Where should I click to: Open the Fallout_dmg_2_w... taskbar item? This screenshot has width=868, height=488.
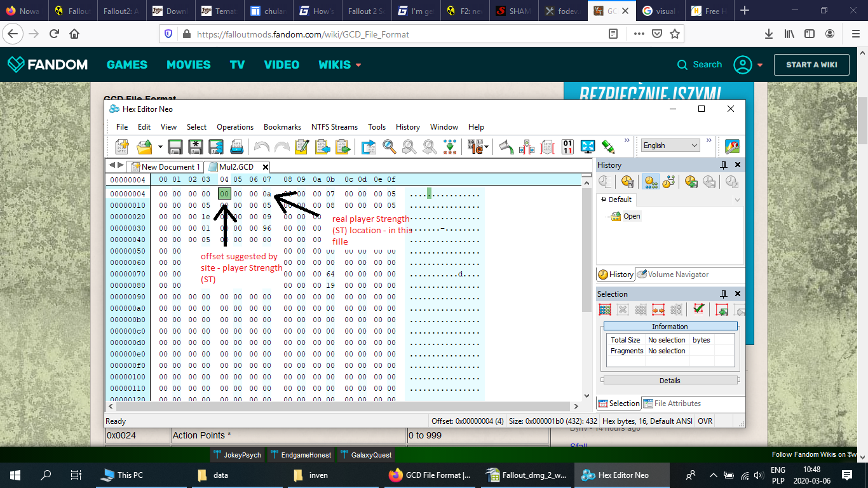[526, 475]
